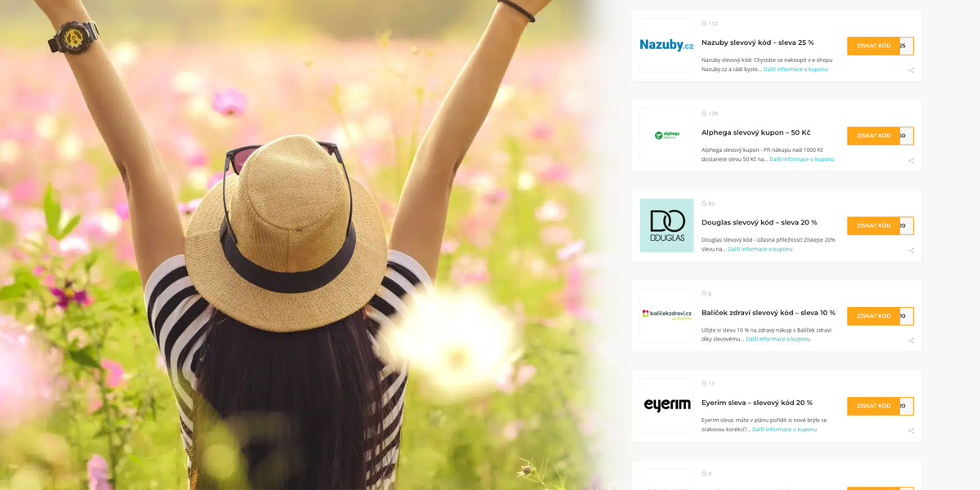The width and height of the screenshot is (980, 490).
Task: Follow 'Další informace o kuponu' for Eyerim
Action: 785,430
